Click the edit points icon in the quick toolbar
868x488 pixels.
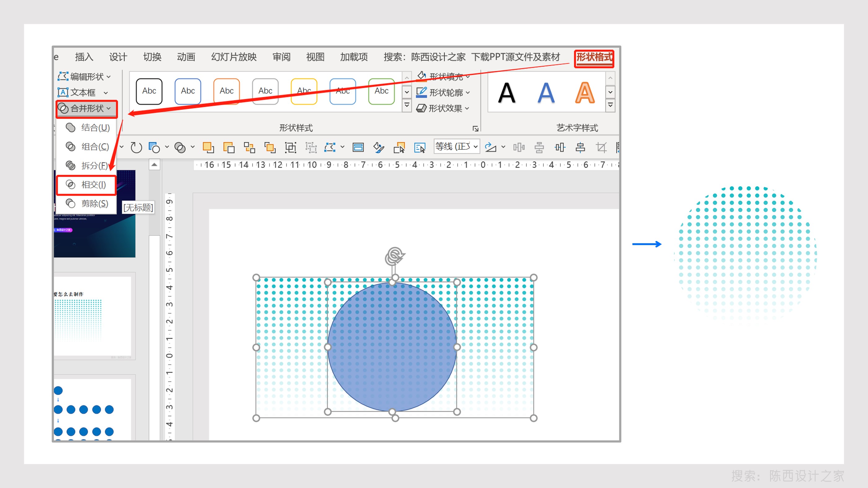330,147
